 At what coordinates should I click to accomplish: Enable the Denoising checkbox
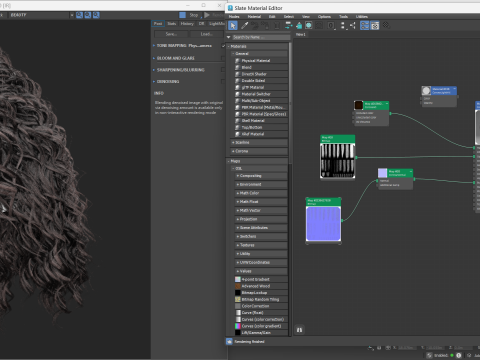(x=223, y=82)
